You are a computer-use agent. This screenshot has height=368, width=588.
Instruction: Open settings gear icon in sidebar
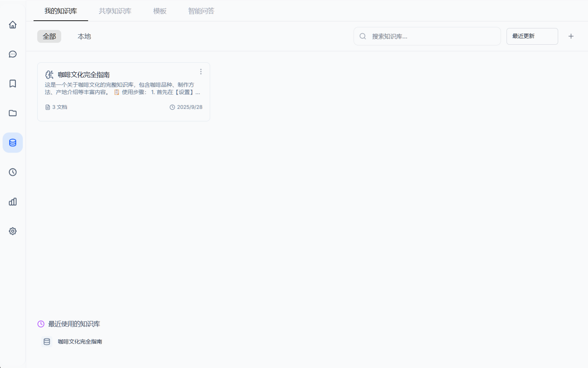pyautogui.click(x=13, y=231)
